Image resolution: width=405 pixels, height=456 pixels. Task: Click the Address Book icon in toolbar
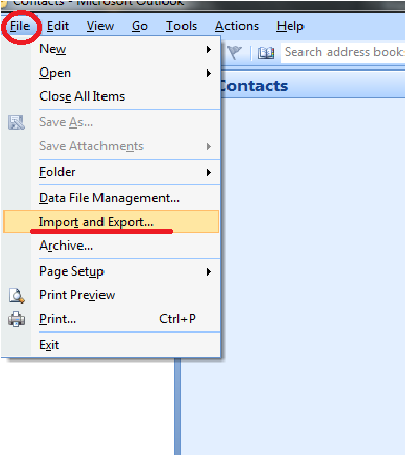coord(266,53)
